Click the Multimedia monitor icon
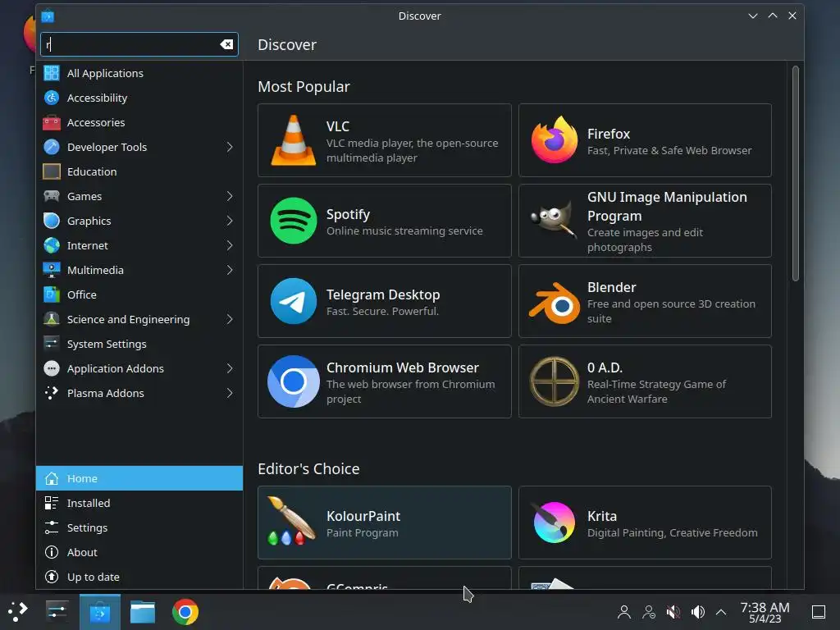Image resolution: width=840 pixels, height=630 pixels. [52, 270]
